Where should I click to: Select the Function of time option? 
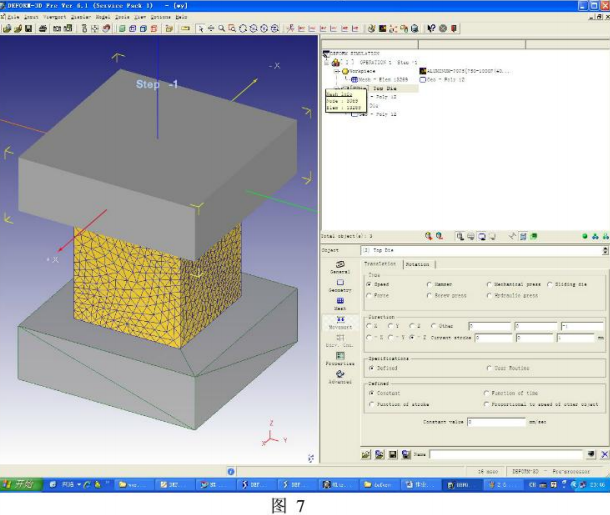(486, 393)
